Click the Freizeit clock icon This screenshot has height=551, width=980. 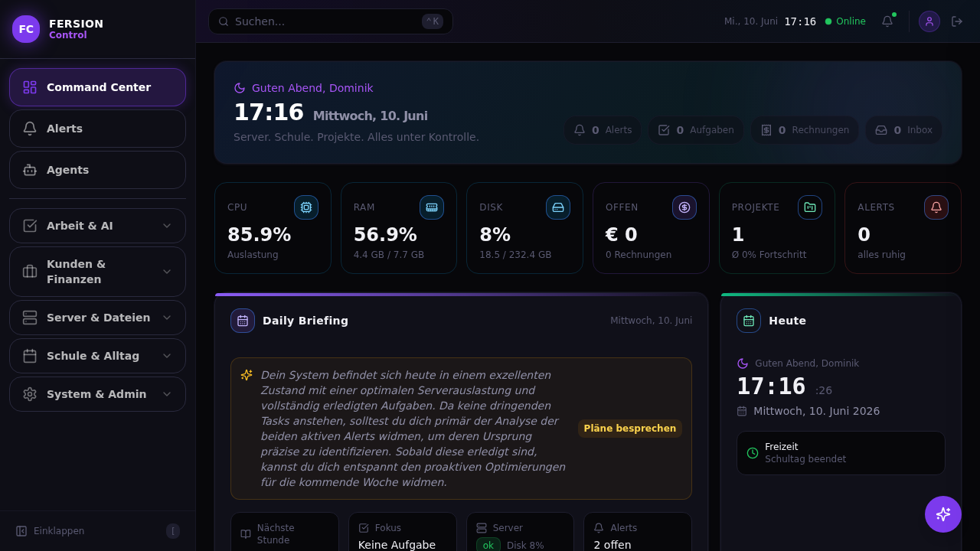[753, 453]
